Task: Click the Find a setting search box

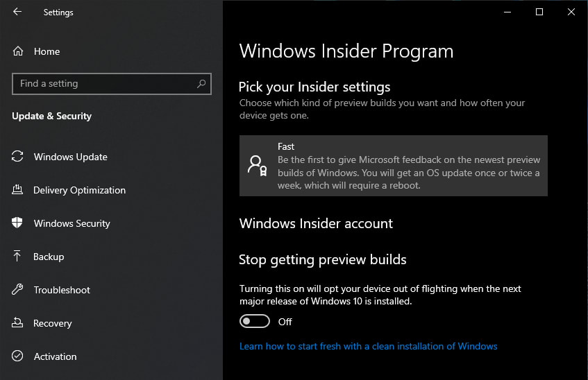Action: coord(112,84)
